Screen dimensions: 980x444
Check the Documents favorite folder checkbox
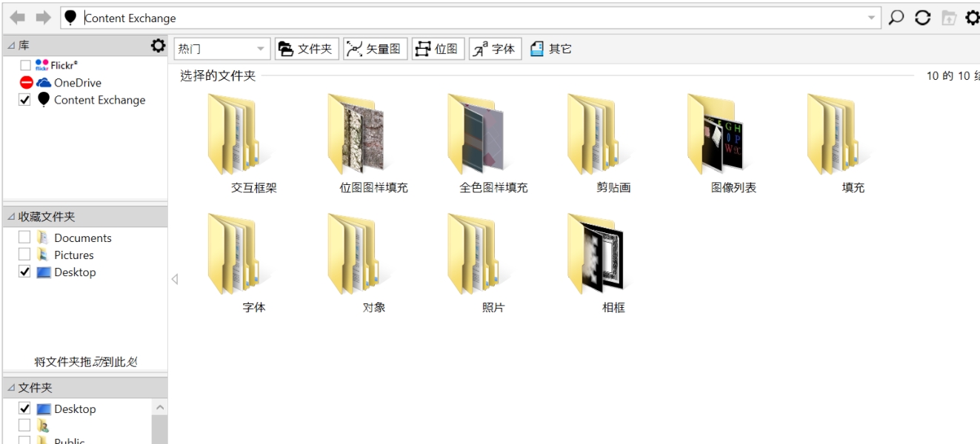coord(24,238)
